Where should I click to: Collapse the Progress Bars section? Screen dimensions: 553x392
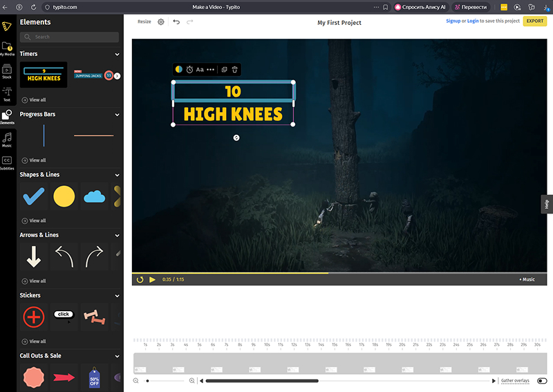[x=117, y=114]
